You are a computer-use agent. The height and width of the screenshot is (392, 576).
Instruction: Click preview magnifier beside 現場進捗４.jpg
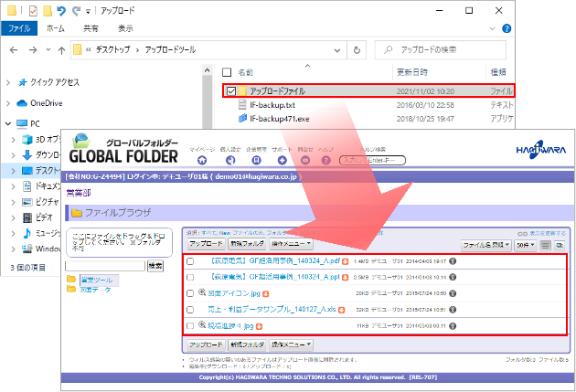click(x=202, y=324)
